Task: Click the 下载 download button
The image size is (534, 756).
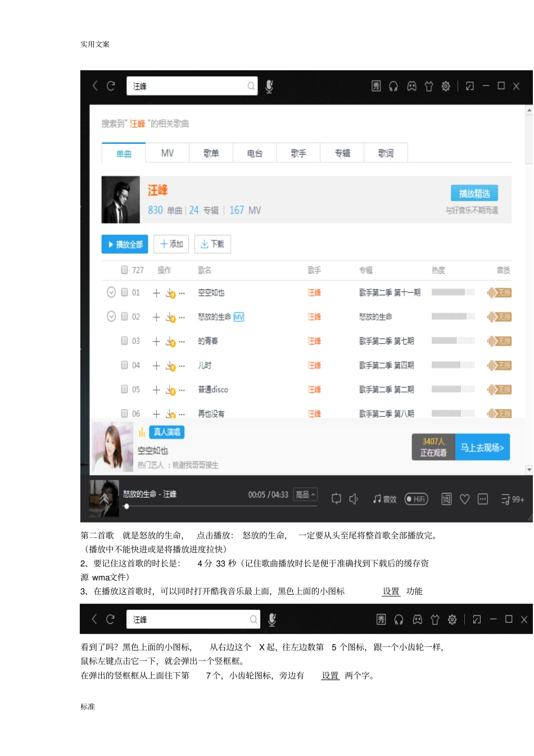Action: click(x=212, y=244)
